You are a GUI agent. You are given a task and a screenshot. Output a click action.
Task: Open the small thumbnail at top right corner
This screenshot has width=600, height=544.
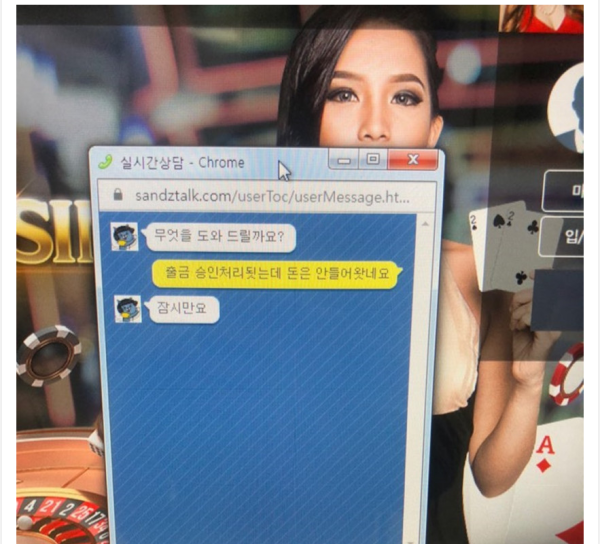coord(541,18)
